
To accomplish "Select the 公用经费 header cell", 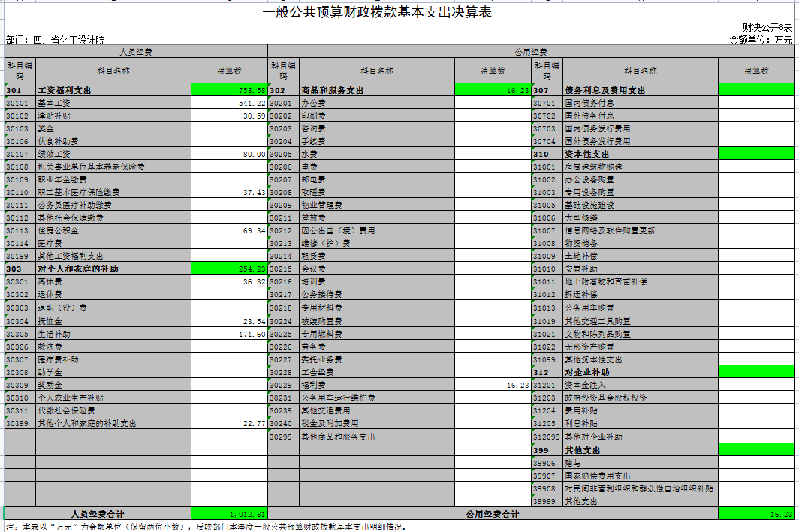I will point(531,52).
